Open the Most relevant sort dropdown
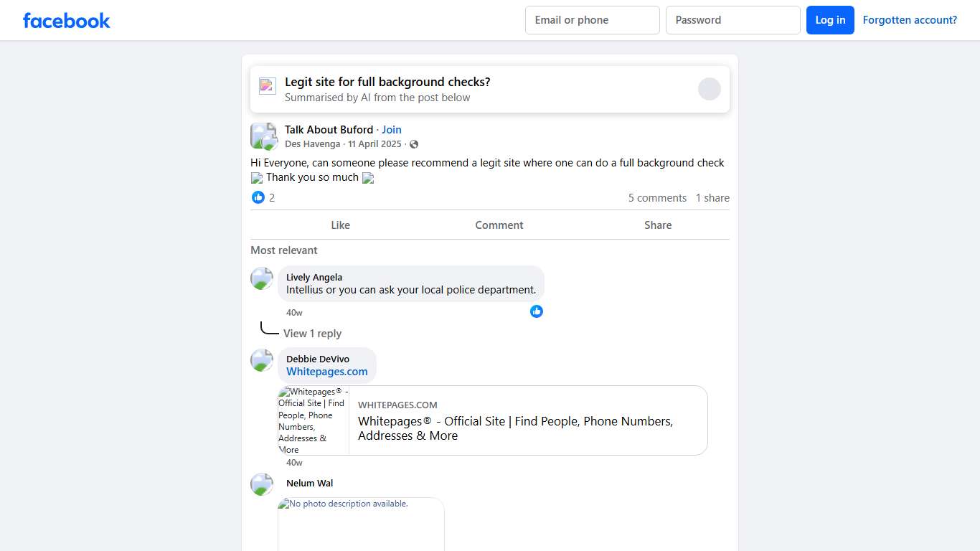 [x=284, y=250]
